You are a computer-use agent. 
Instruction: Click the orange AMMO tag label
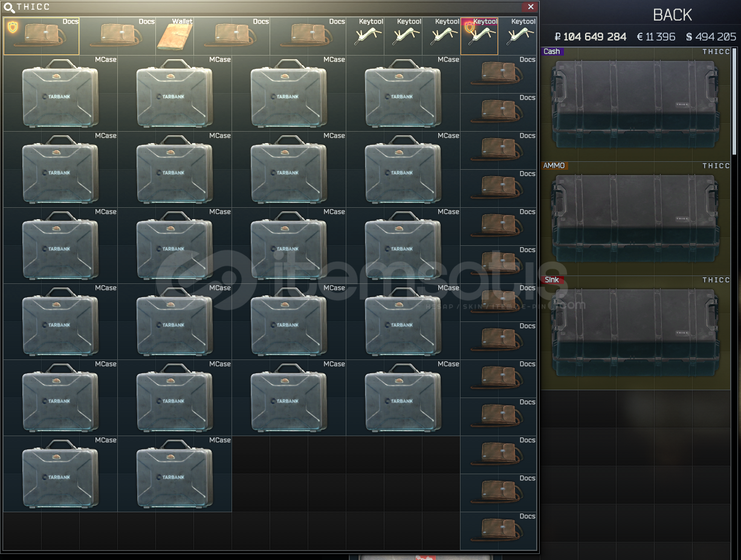[554, 166]
